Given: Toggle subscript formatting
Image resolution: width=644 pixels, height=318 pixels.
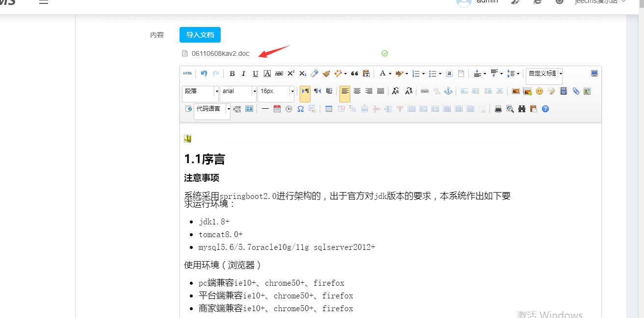Looking at the screenshot, I should pyautogui.click(x=303, y=73).
